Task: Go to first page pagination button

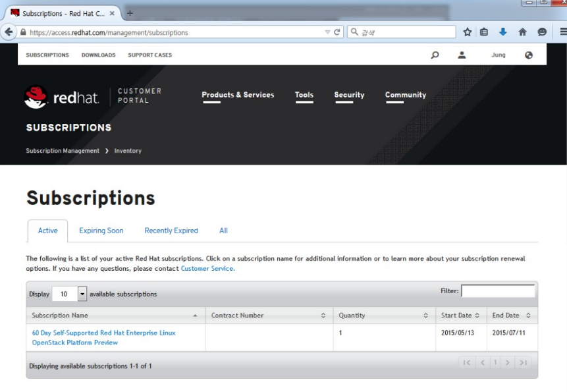Action: click(467, 362)
